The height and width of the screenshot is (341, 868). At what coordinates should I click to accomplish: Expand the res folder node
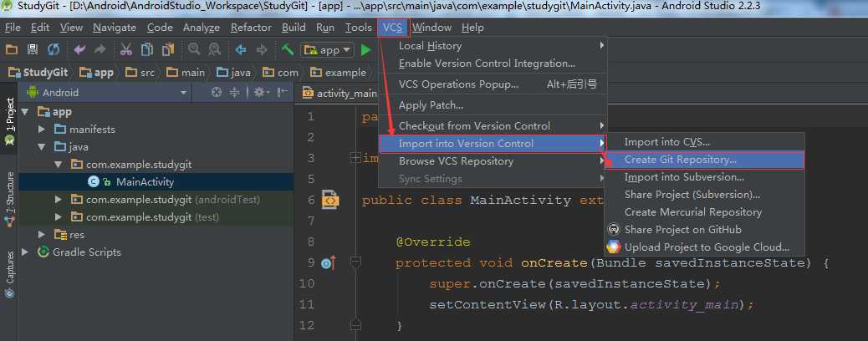point(42,235)
